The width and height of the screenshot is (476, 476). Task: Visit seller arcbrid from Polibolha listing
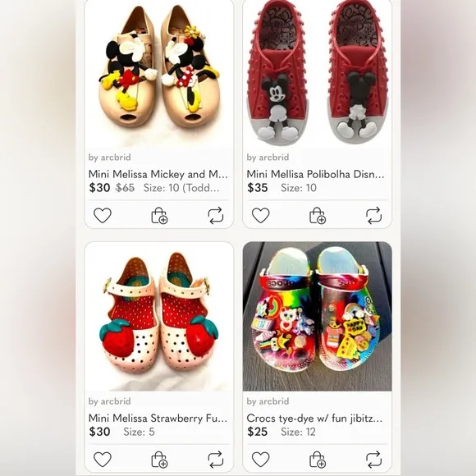tap(268, 158)
